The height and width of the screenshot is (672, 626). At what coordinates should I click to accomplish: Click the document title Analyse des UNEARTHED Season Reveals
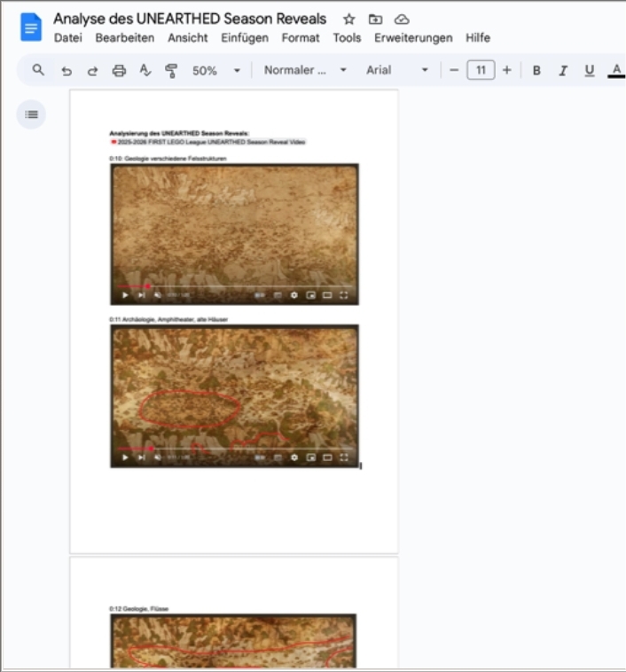[190, 19]
